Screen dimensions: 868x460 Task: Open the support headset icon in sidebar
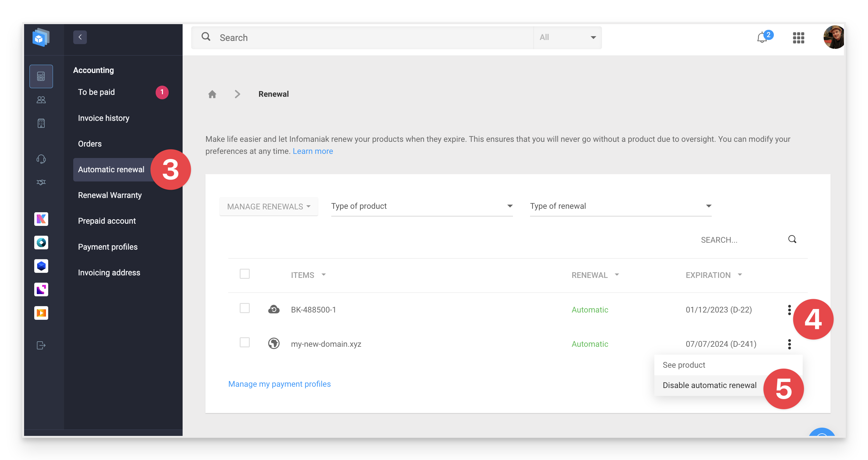(41, 159)
